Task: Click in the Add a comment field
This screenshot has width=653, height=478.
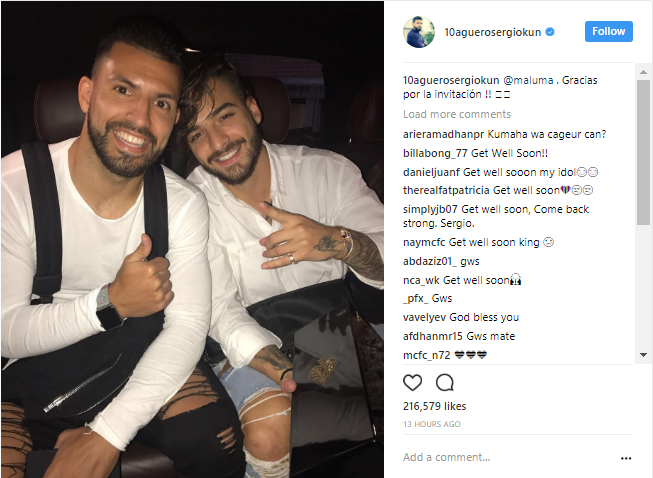Action: pos(508,457)
